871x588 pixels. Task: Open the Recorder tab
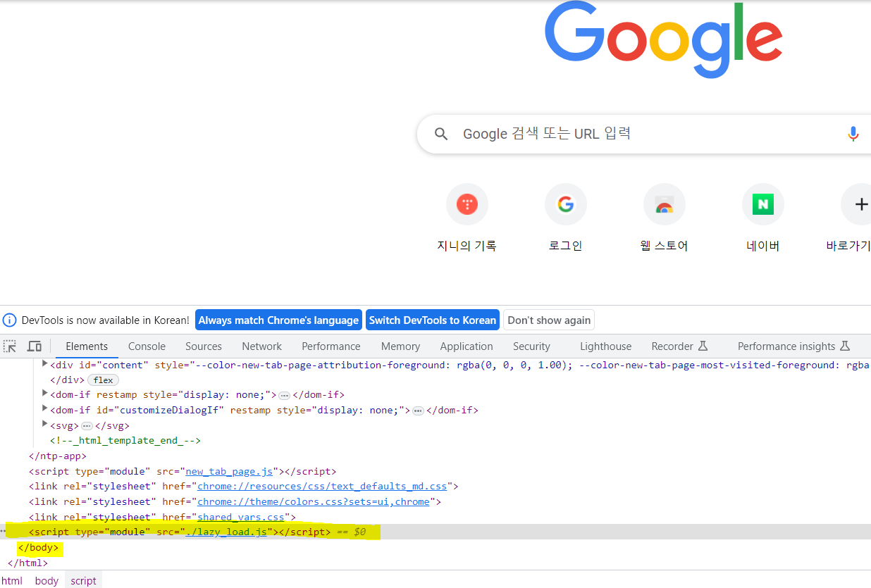click(679, 346)
